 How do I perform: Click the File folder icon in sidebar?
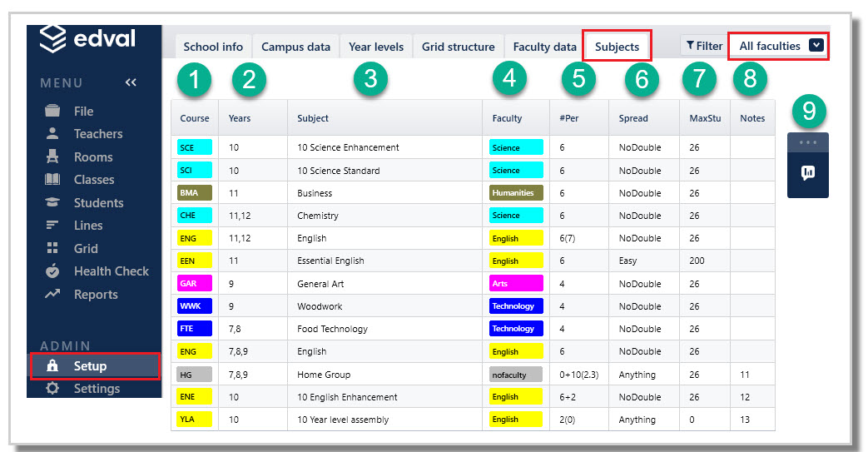52,111
